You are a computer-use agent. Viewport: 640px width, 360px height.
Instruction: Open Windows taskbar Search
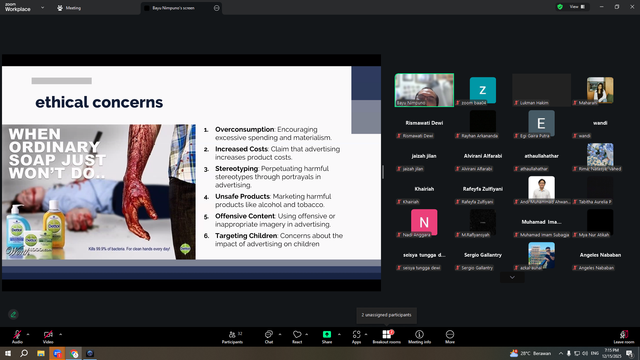24,353
